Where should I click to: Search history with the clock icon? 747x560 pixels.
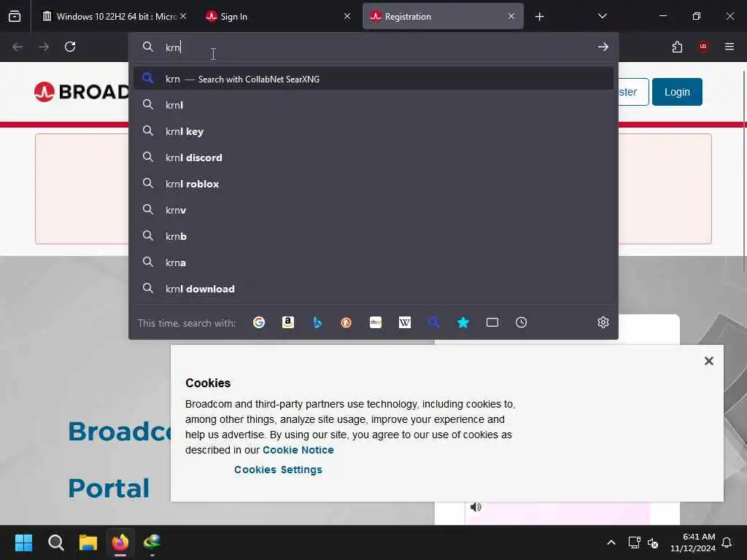tap(521, 322)
